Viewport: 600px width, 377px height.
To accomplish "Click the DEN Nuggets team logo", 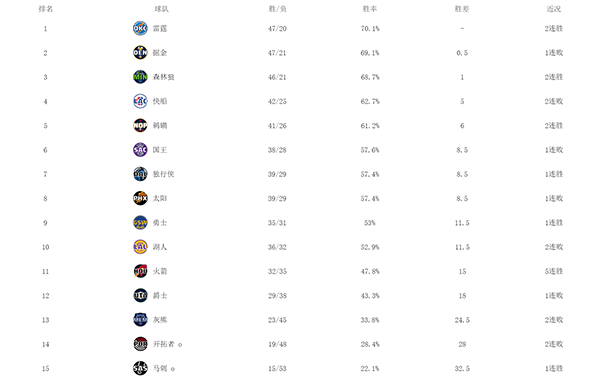I will 140,52.
